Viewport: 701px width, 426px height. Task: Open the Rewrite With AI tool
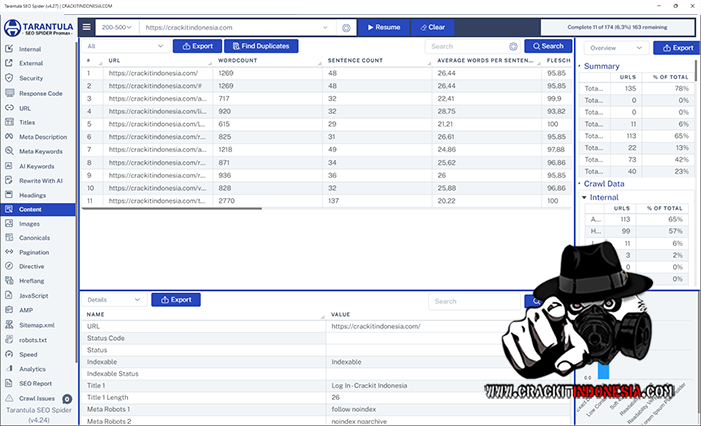click(x=40, y=180)
